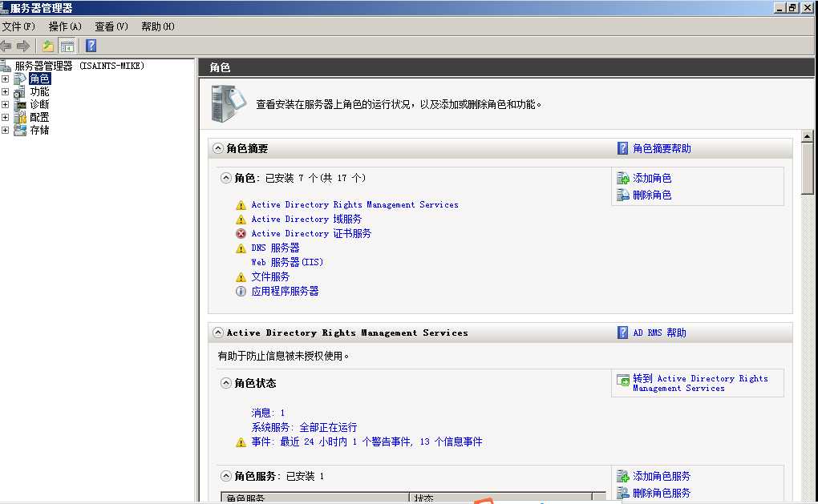Viewport: 818px width, 504px height.
Task: Open the Web 服务器(IIS) link
Action: 287,262
